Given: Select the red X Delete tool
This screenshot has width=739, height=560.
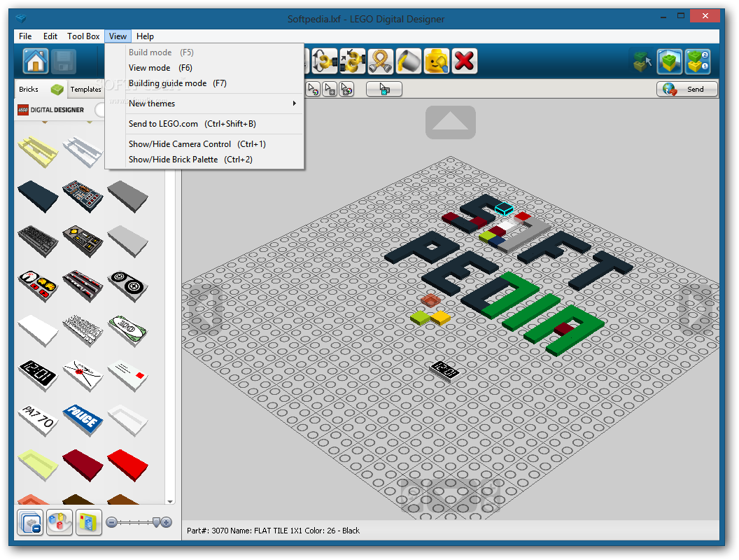Looking at the screenshot, I should pyautogui.click(x=464, y=62).
